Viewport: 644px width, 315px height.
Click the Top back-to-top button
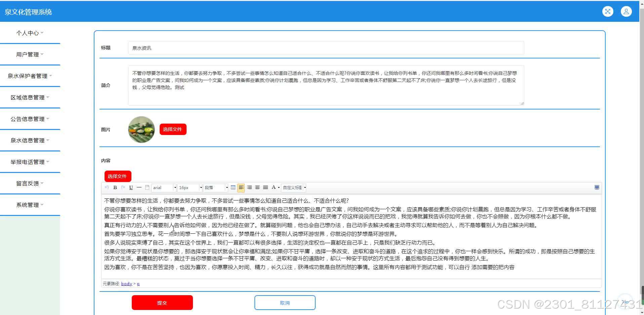tap(625, 302)
